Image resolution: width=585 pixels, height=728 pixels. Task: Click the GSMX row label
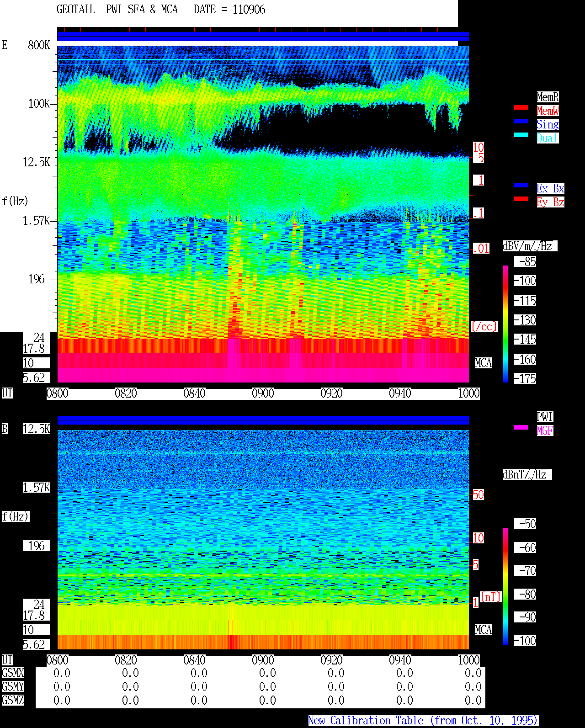pyautogui.click(x=13, y=673)
